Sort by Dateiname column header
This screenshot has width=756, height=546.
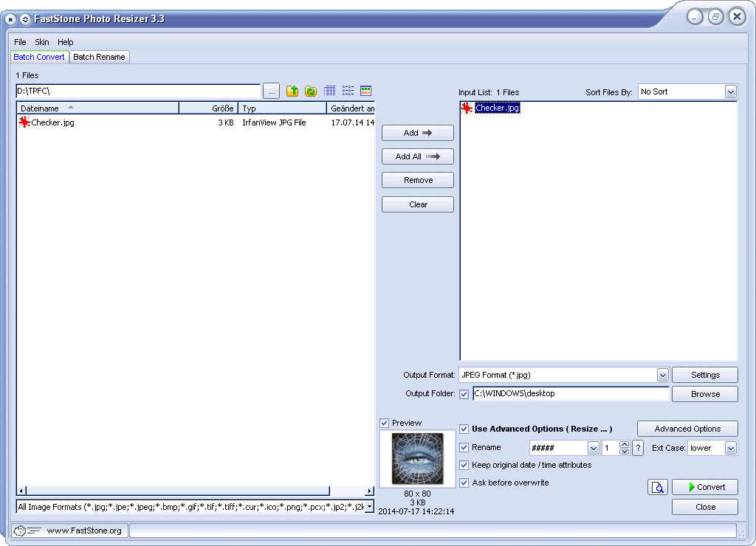pyautogui.click(x=98, y=108)
